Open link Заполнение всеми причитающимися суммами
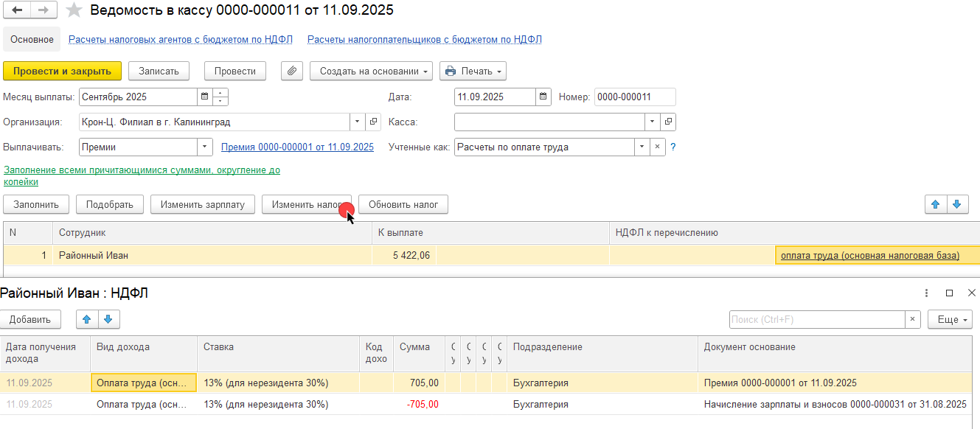Image resolution: width=980 pixels, height=429 pixels. pyautogui.click(x=142, y=175)
